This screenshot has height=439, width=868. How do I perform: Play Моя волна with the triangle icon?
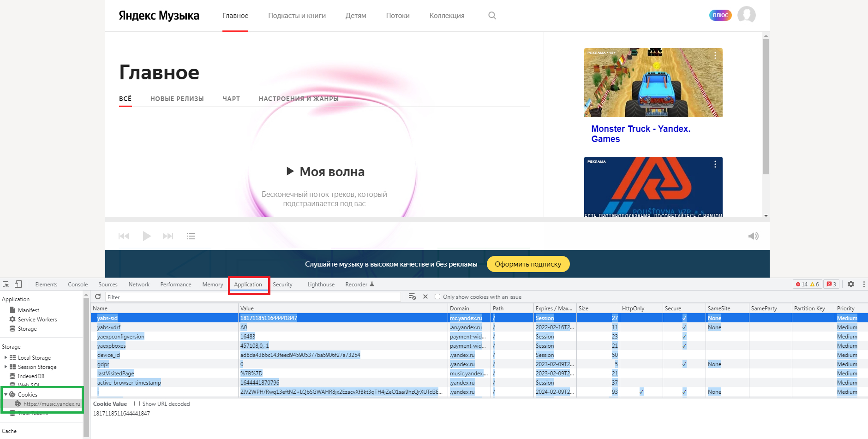pos(290,171)
